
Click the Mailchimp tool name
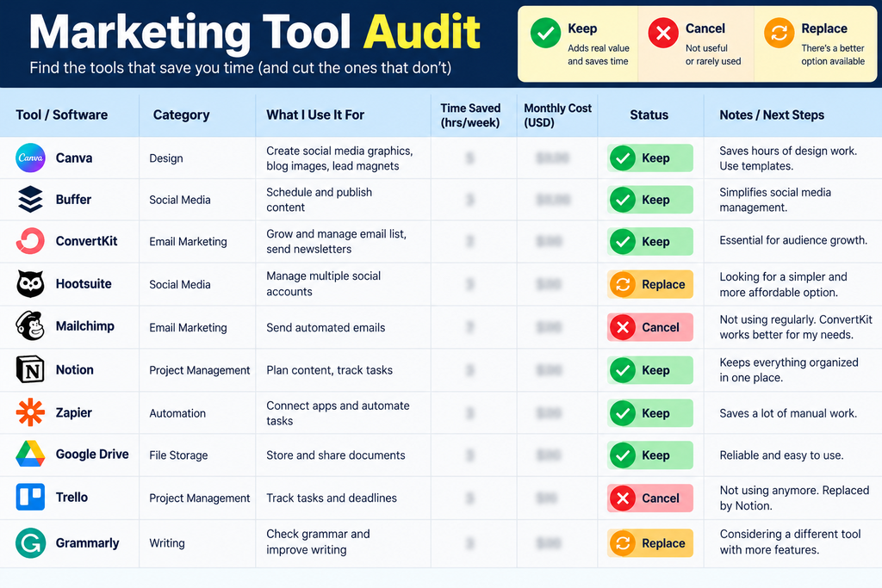pyautogui.click(x=85, y=326)
